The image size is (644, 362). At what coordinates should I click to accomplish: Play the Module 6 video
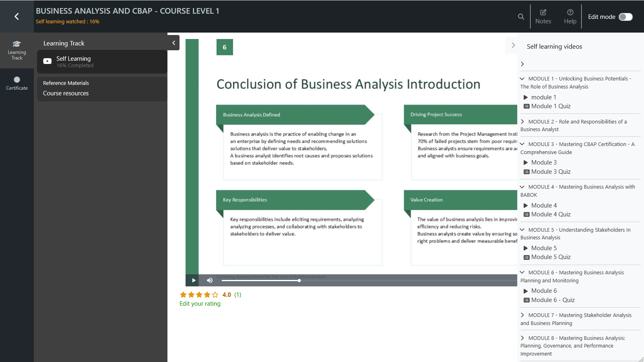[540, 291]
